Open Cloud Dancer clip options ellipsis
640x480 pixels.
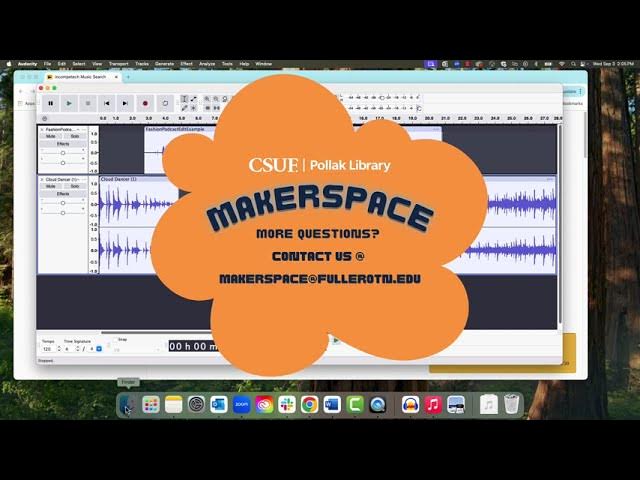(549, 179)
